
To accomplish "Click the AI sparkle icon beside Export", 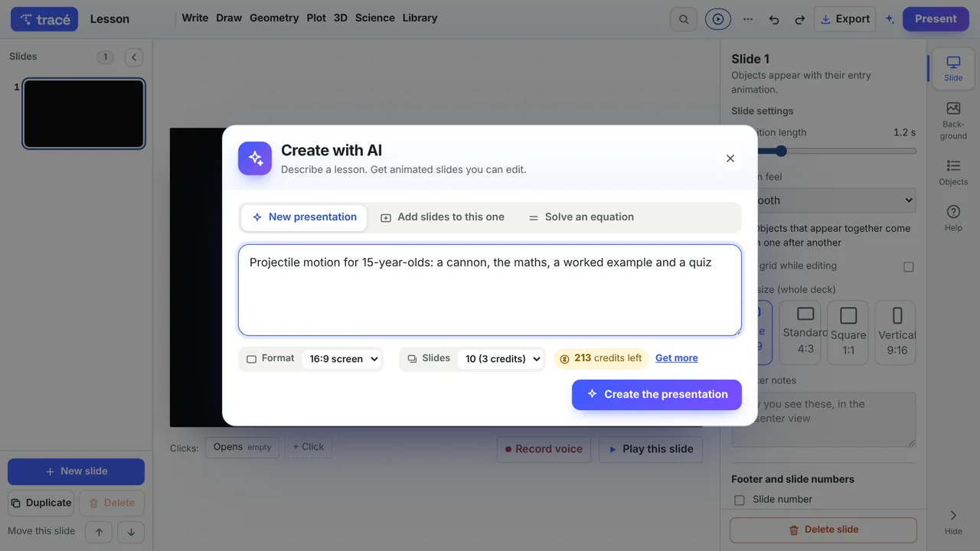I will point(890,19).
